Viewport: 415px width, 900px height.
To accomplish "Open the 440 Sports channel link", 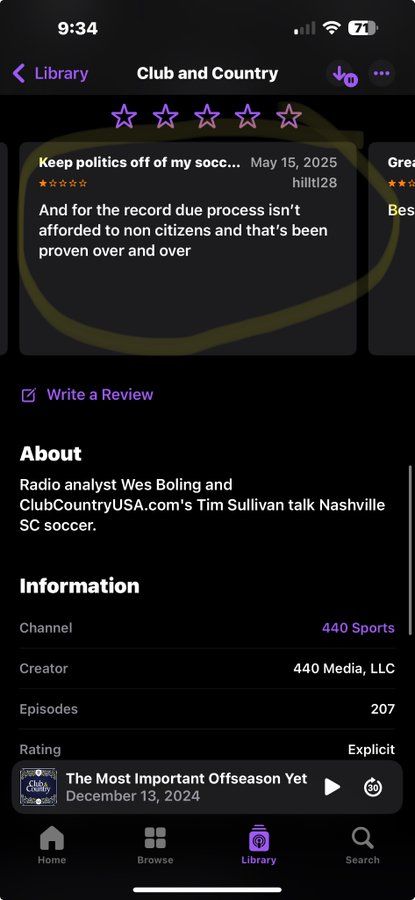I will (358, 628).
